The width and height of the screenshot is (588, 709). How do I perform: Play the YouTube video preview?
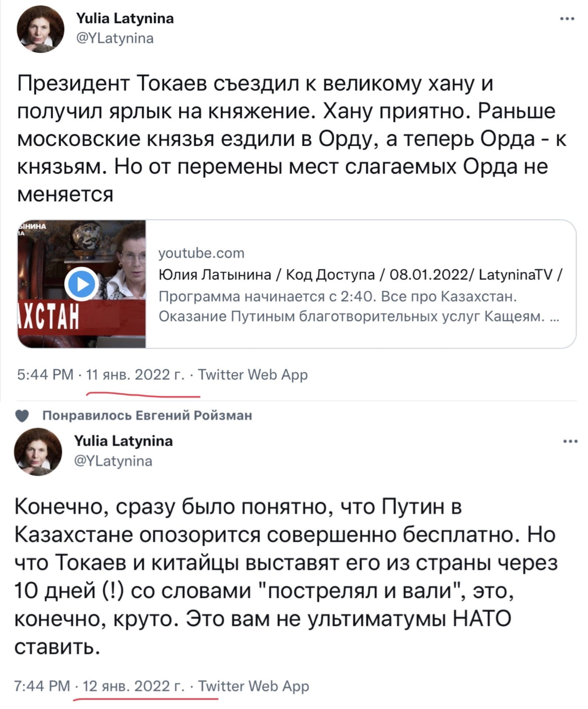(x=82, y=284)
